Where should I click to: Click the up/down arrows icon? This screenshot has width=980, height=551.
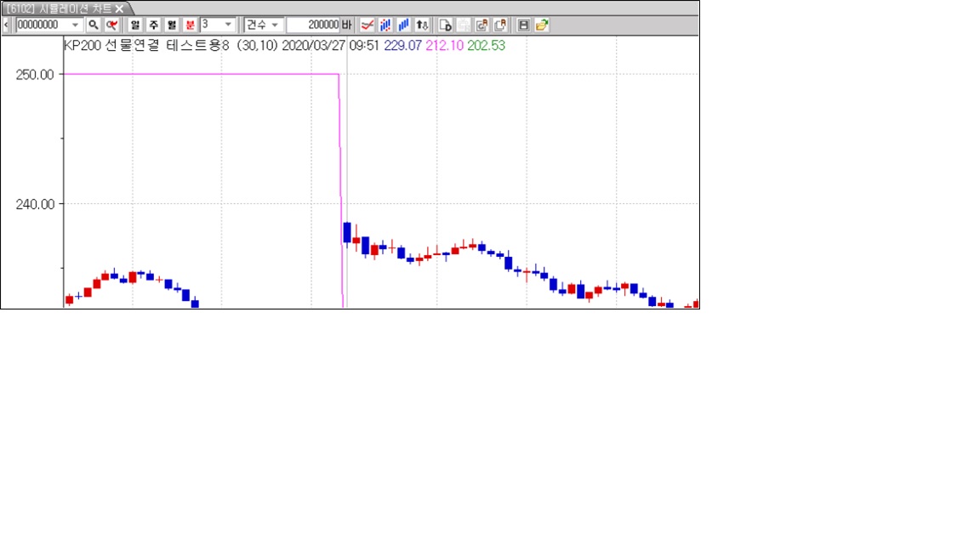point(422,25)
